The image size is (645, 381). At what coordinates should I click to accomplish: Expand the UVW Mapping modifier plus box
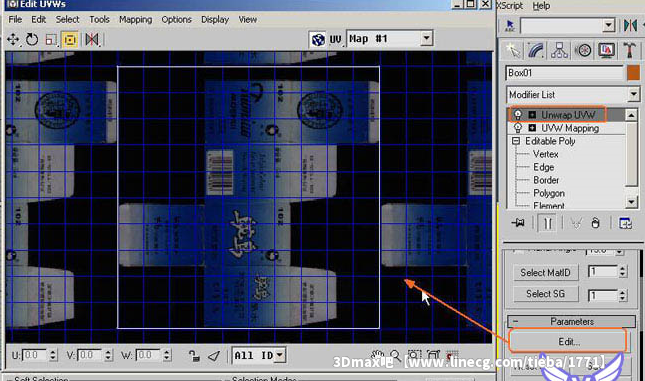532,128
